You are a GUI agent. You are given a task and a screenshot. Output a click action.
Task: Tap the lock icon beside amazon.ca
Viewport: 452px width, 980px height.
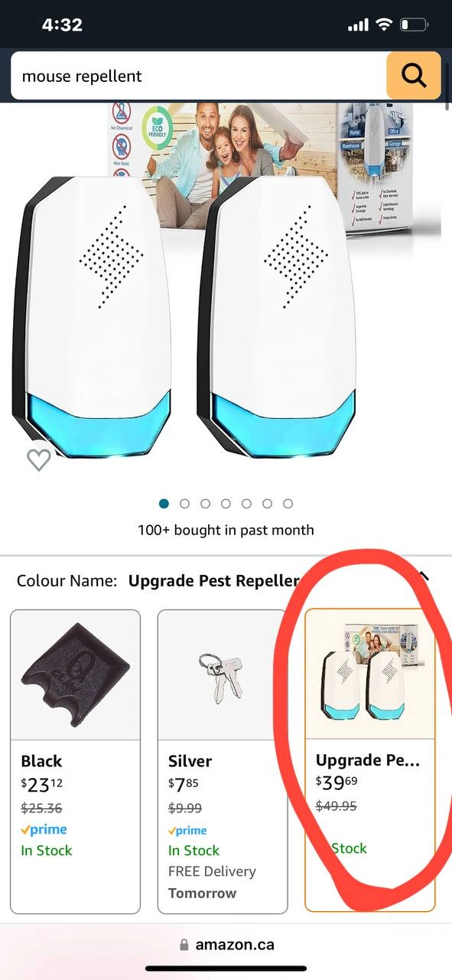pyautogui.click(x=184, y=945)
